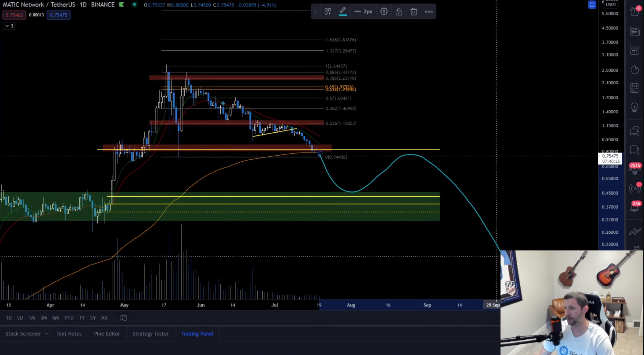Open drawing settings gear icon

pos(384,11)
